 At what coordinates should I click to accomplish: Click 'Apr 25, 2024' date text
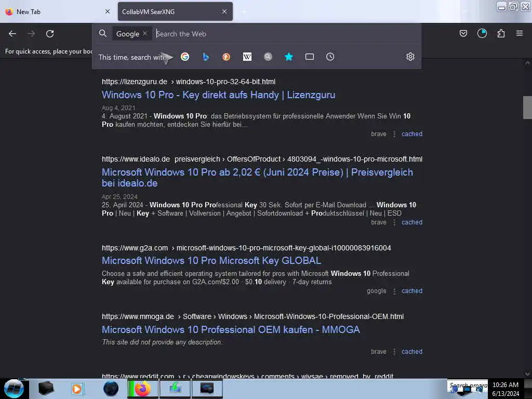(119, 197)
